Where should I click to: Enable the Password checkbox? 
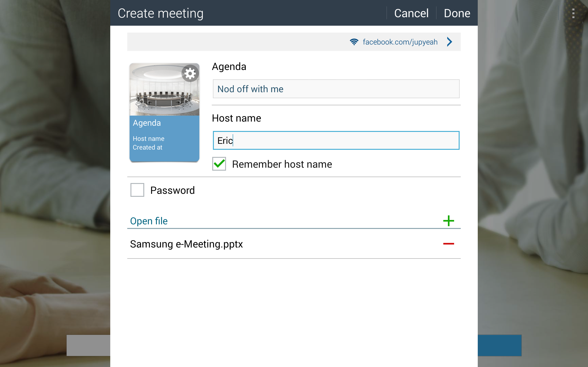pos(137,190)
